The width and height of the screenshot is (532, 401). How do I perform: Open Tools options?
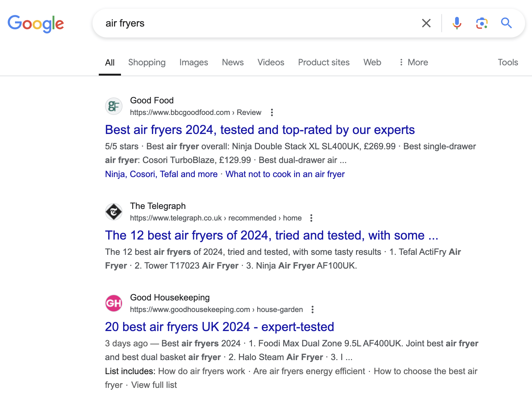pos(508,62)
